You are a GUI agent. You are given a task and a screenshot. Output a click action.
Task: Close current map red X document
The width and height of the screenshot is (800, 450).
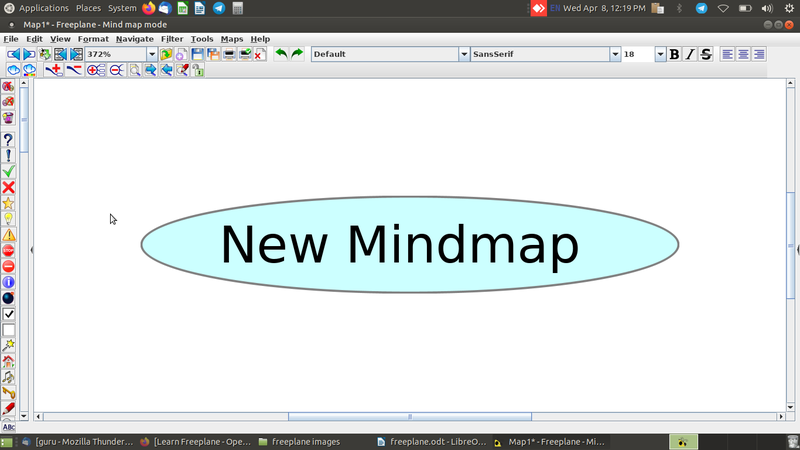260,54
